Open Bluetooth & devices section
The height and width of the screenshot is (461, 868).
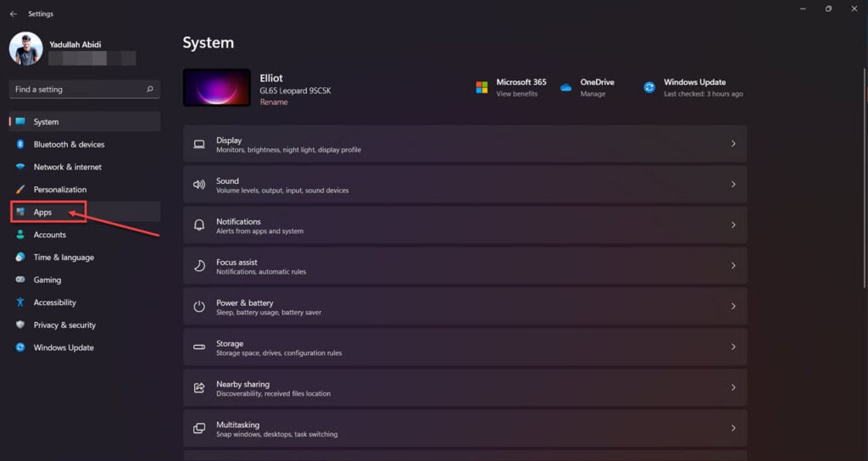click(85, 144)
